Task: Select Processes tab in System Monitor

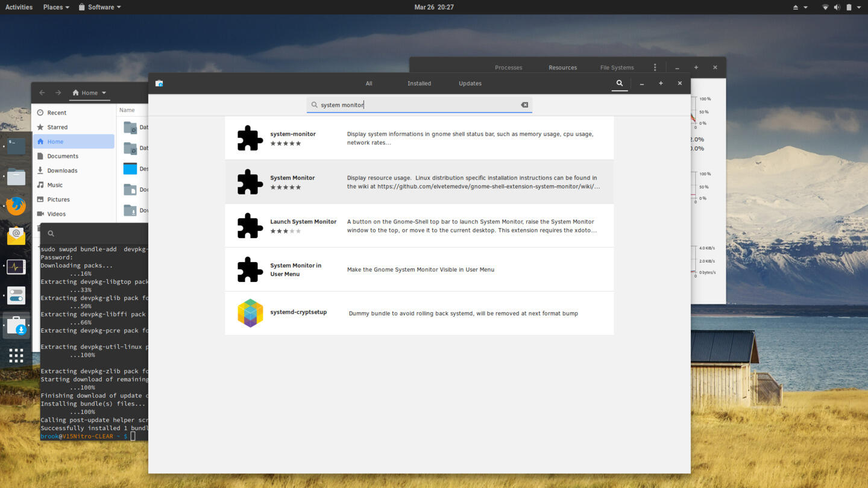Action: click(508, 67)
